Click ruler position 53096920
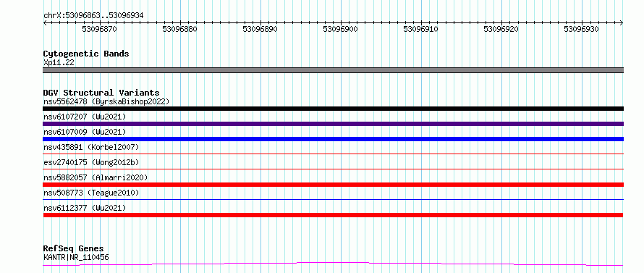644x273 pixels. [501, 29]
